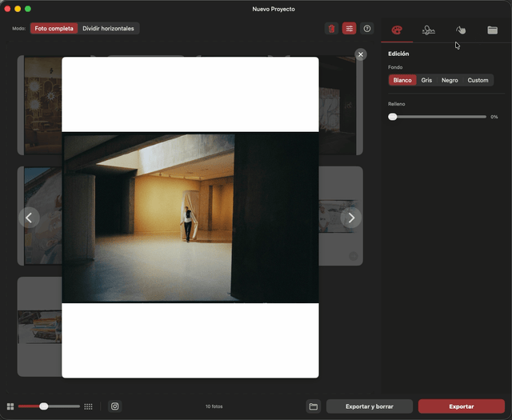Select the large grid view icon
Viewport: 512px width, 420px height.
click(10, 406)
